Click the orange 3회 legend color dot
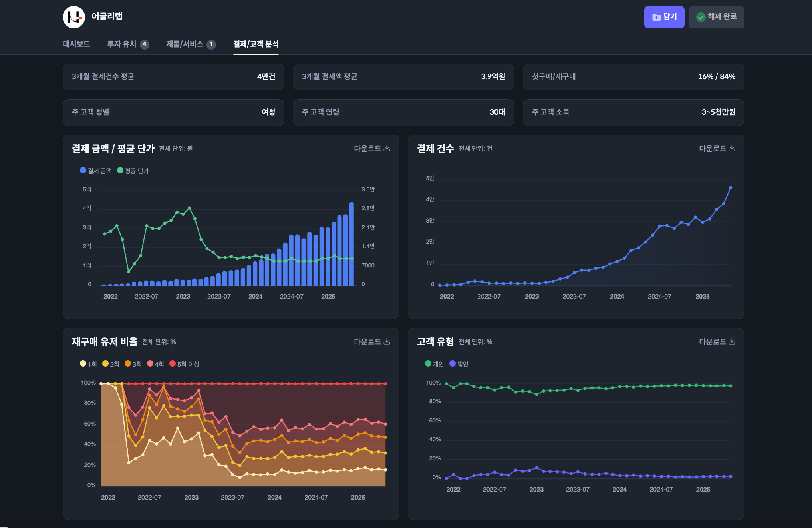Image resolution: width=812 pixels, height=528 pixels. tap(128, 363)
